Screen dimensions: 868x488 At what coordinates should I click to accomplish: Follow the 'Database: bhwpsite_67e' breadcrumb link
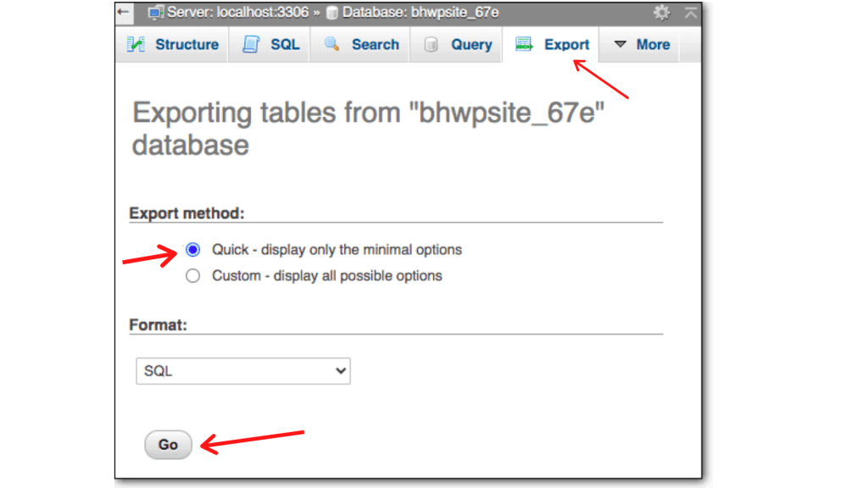[420, 12]
